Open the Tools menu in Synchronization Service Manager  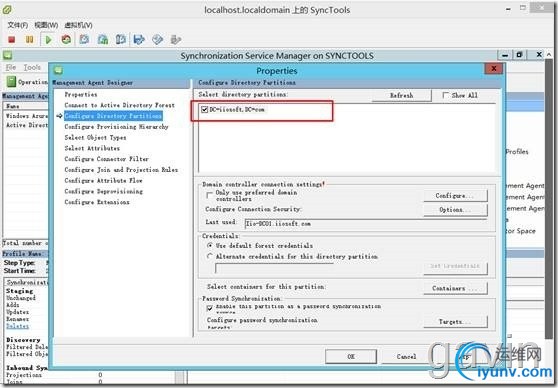tap(32, 67)
